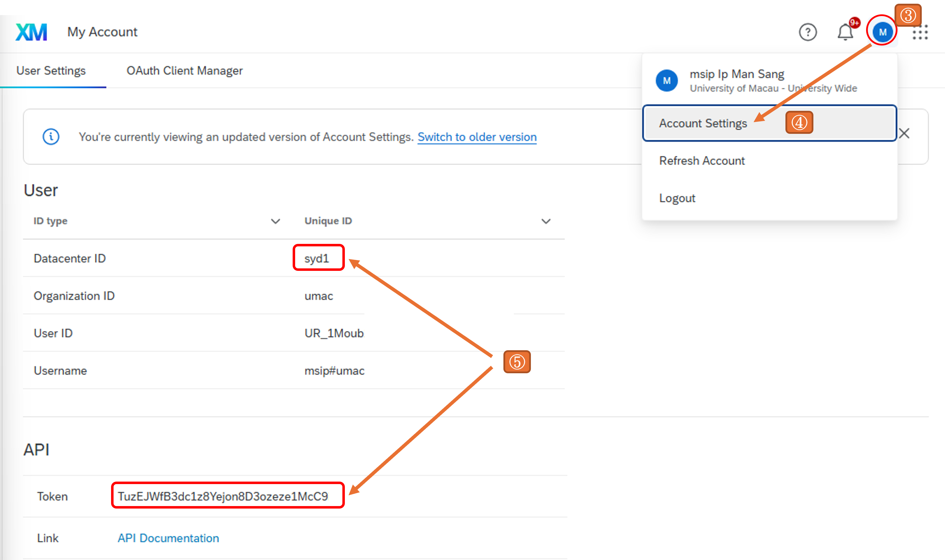Screen dimensions: 945x560
Task: Open the apps grid switcher icon
Action: (920, 32)
